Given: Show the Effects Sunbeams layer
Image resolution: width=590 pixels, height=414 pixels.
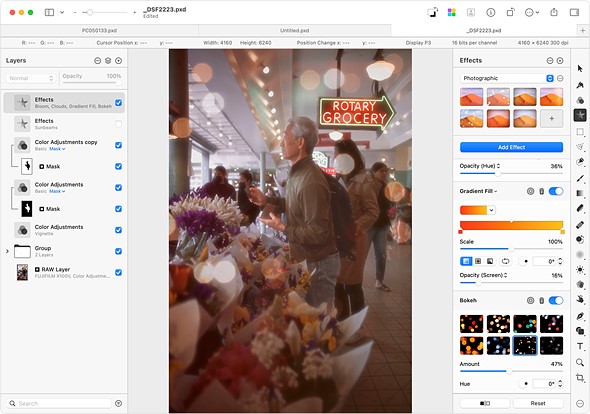Looking at the screenshot, I should click(x=119, y=124).
